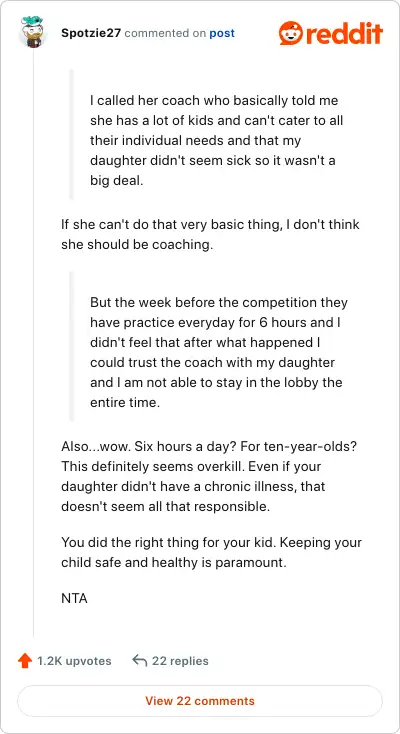The image size is (400, 734).
Task: Open the 22 replies label
Action: click(180, 661)
